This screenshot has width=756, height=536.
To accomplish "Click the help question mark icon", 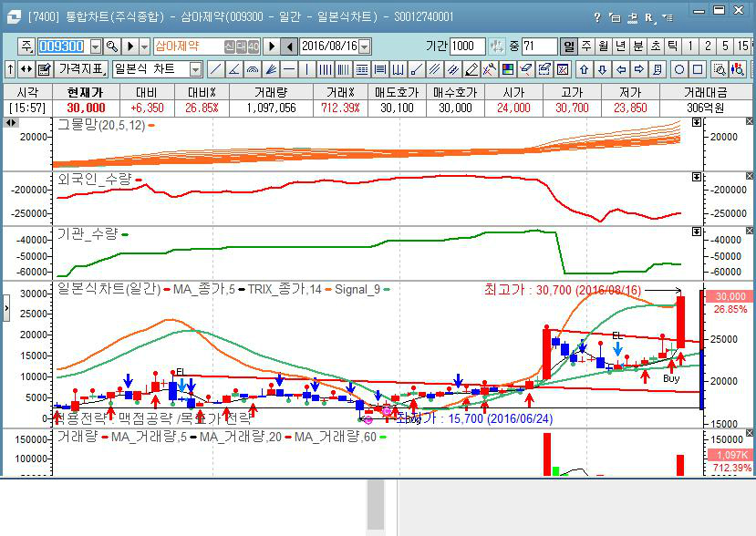I will [x=597, y=16].
